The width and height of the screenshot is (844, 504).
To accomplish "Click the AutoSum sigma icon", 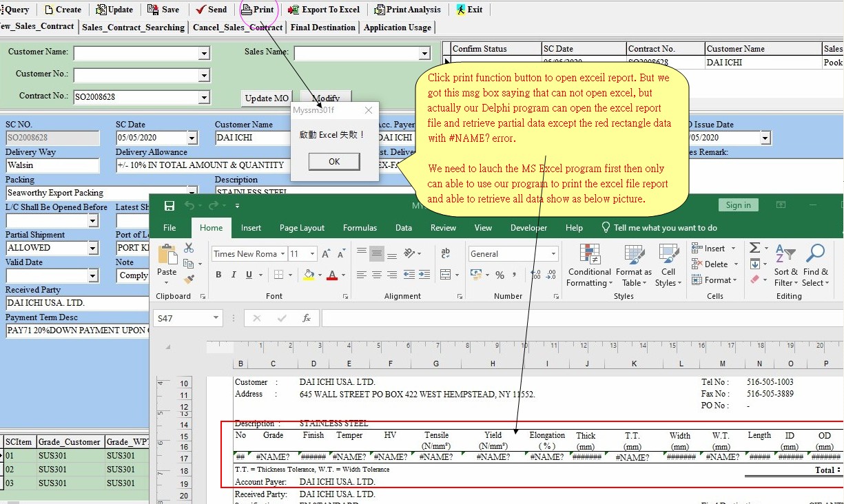I will click(755, 248).
